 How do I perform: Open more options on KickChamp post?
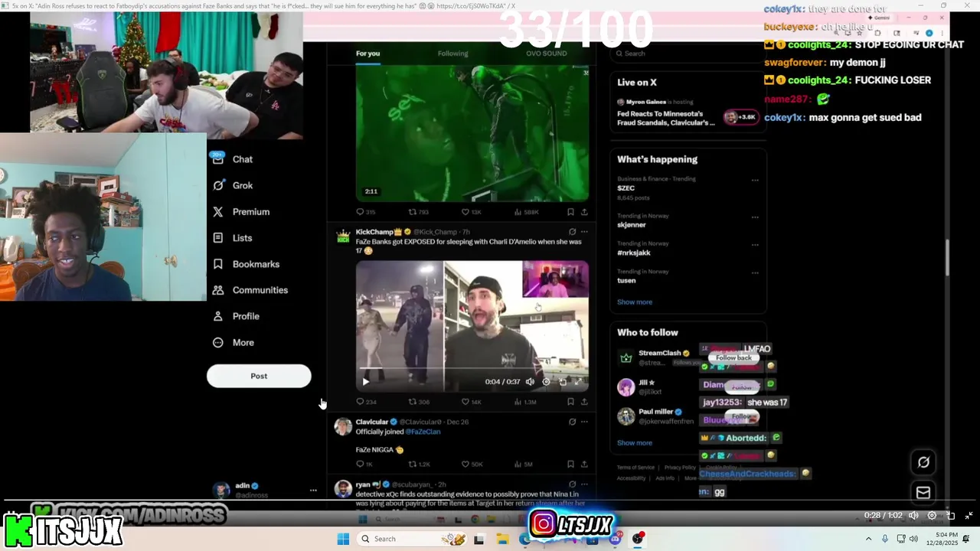tap(584, 232)
